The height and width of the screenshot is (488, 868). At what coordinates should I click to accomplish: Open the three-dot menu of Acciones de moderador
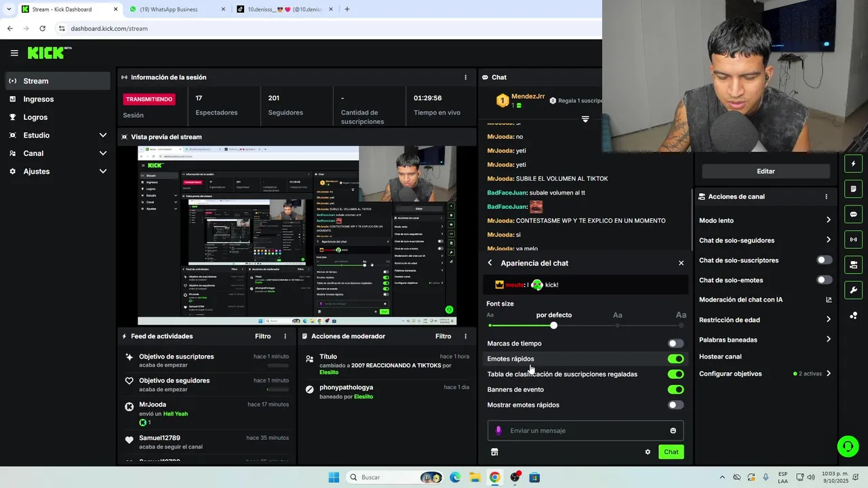click(465, 336)
